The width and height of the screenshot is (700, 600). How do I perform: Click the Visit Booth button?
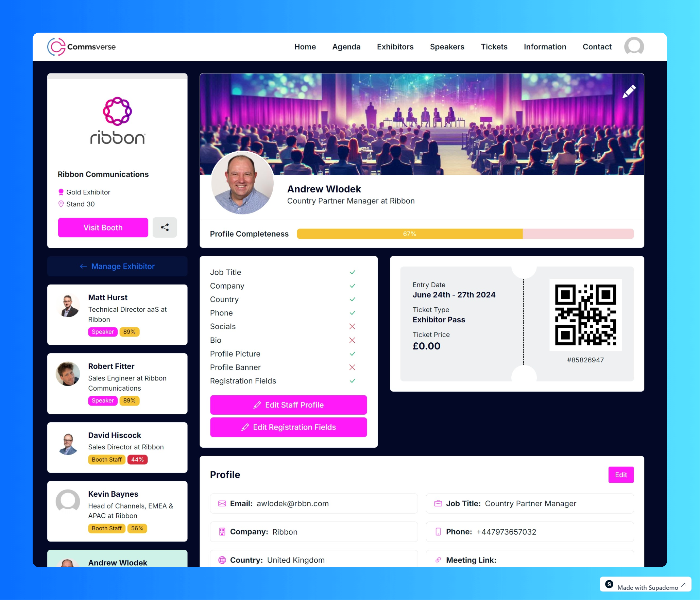coord(103,227)
